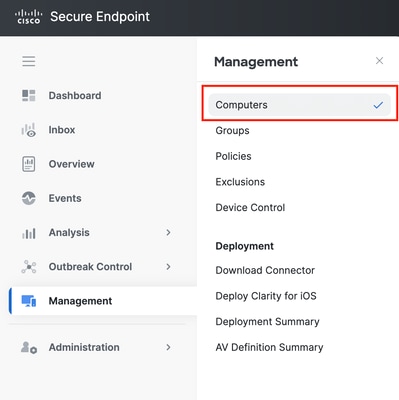This screenshot has height=400, width=399.
Task: Expand the Analysis submenu chevron
Action: coord(168,232)
